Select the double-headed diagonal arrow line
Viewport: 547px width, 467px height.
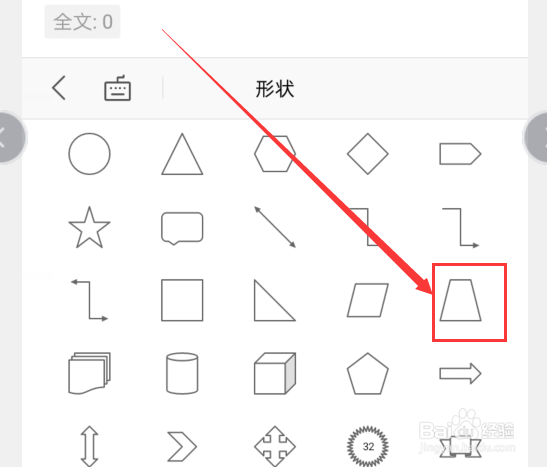275,227
